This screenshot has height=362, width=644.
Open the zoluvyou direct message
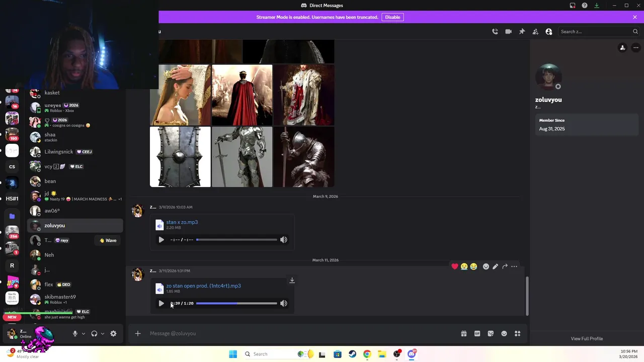click(x=75, y=226)
